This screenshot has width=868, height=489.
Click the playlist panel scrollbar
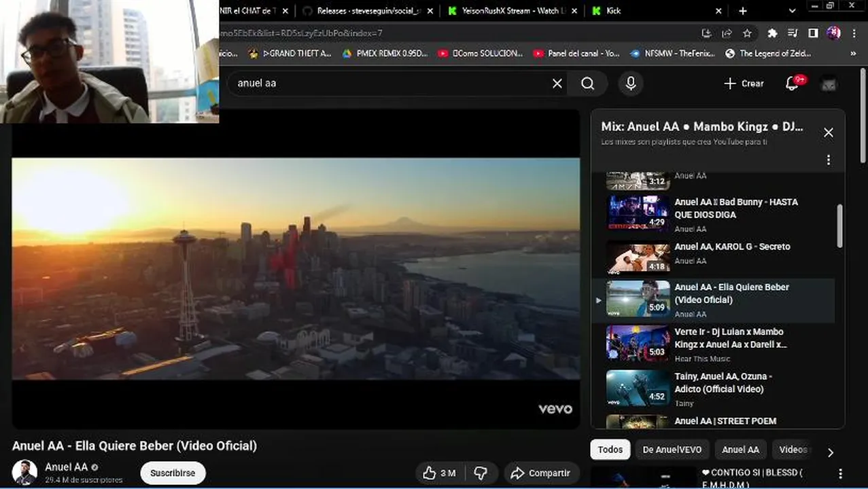[x=839, y=226]
